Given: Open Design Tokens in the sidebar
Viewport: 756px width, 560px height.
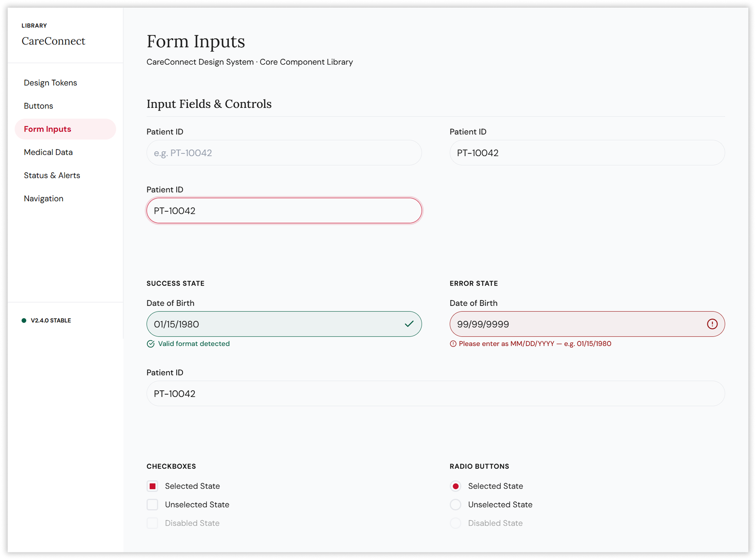Looking at the screenshot, I should pos(51,83).
